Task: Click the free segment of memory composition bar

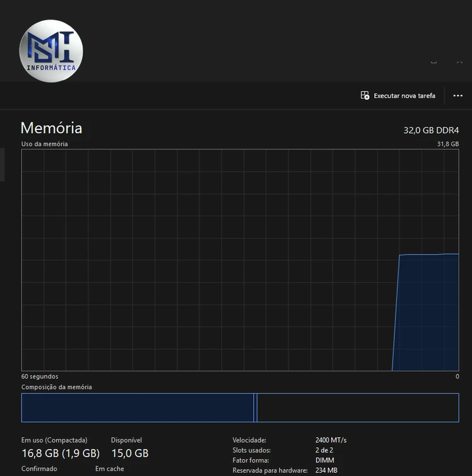Action: pos(358,408)
